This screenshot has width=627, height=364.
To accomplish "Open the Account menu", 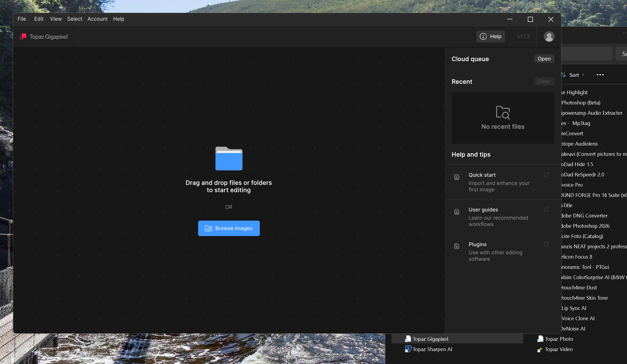I will pos(97,19).
